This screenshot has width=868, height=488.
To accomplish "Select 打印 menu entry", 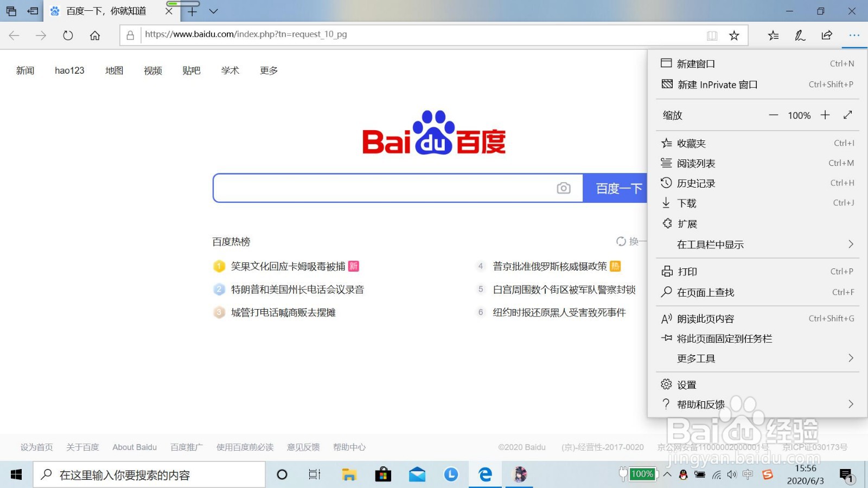I will click(x=757, y=272).
